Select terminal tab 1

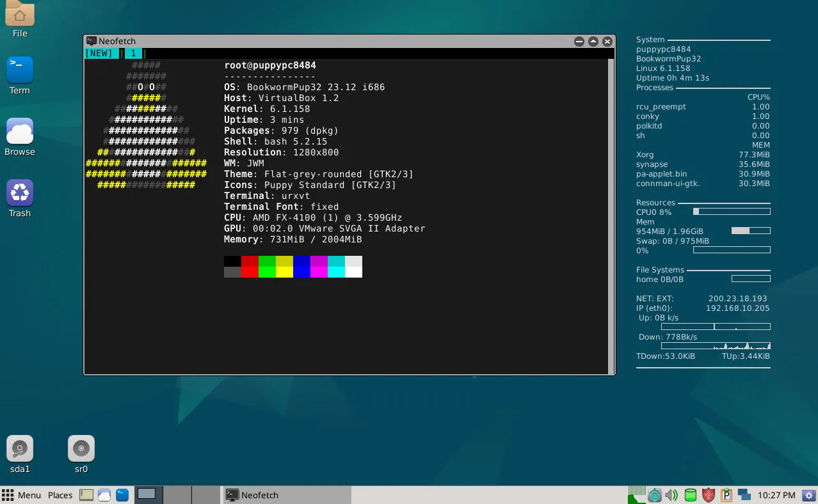click(x=133, y=54)
